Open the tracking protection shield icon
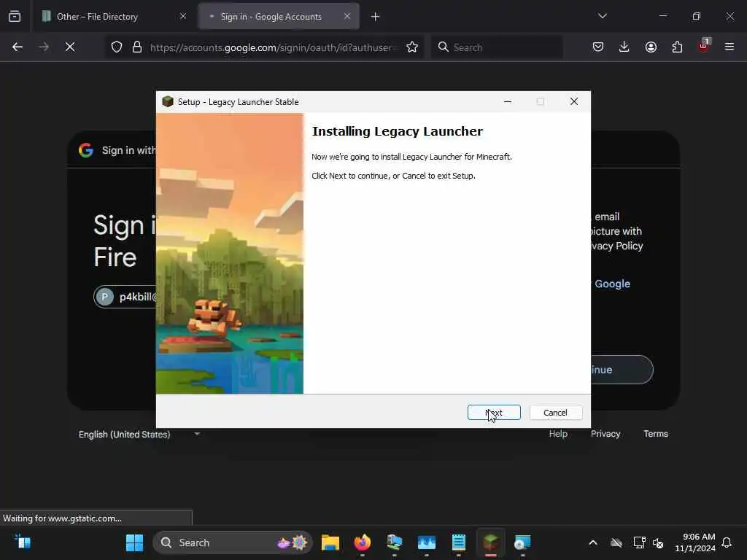Screen dimensions: 747x560 (117, 47)
